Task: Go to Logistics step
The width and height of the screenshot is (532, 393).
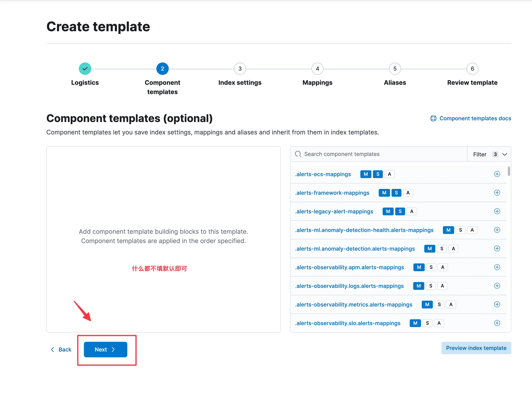Action: click(85, 69)
